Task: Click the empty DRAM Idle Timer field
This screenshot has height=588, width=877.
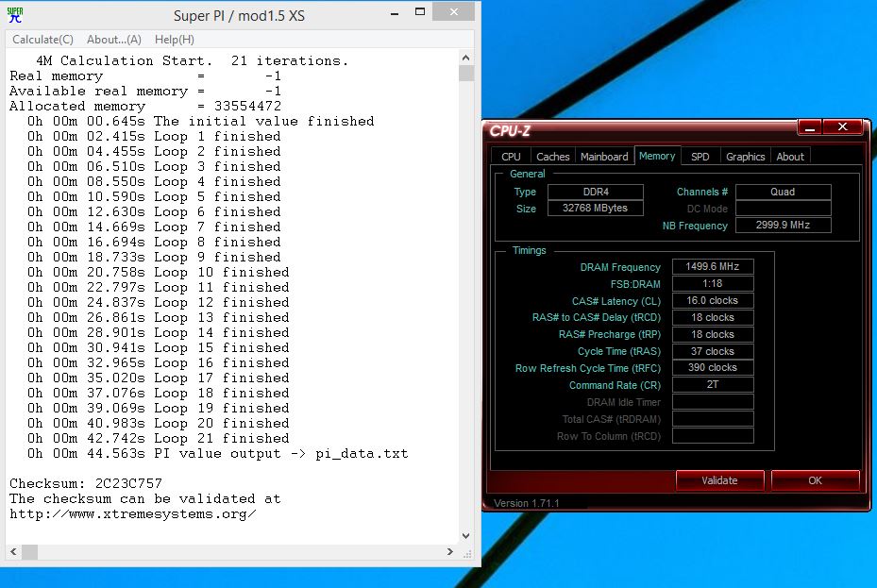Action: pos(713,402)
